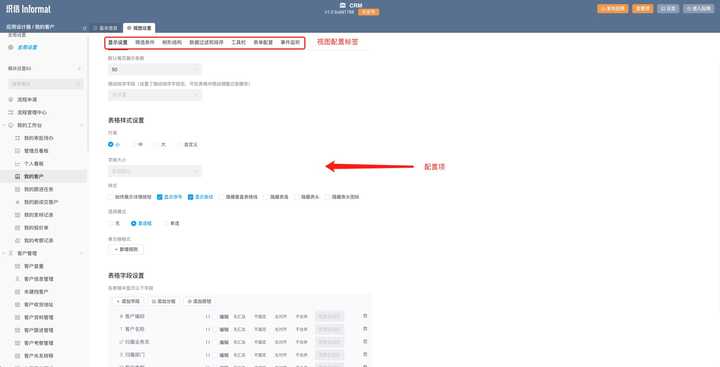This screenshot has height=367, width=720.
Task: Open the drag sort field dropdown
Action: tap(155, 95)
